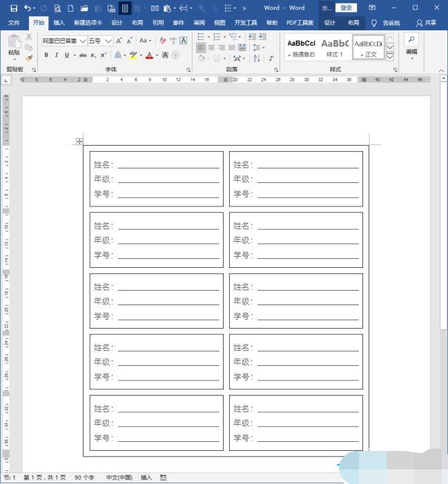Image resolution: width=448 pixels, height=484 pixels.
Task: Expand the Styles gallery more arrow
Action: (x=390, y=57)
